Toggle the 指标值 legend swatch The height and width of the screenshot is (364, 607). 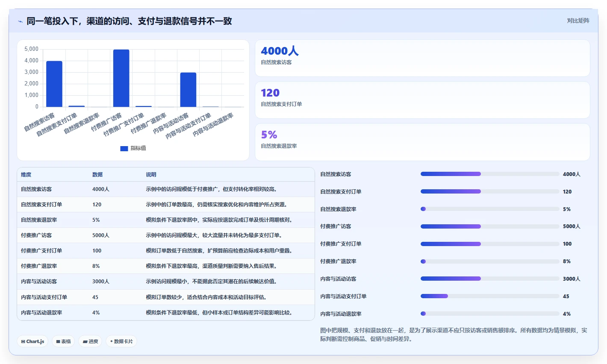[124, 148]
